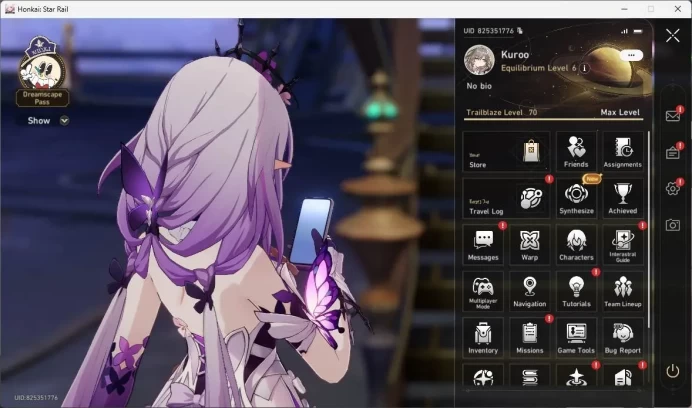692x408 pixels.
Task: Open the Synthesize menu
Action: click(576, 198)
